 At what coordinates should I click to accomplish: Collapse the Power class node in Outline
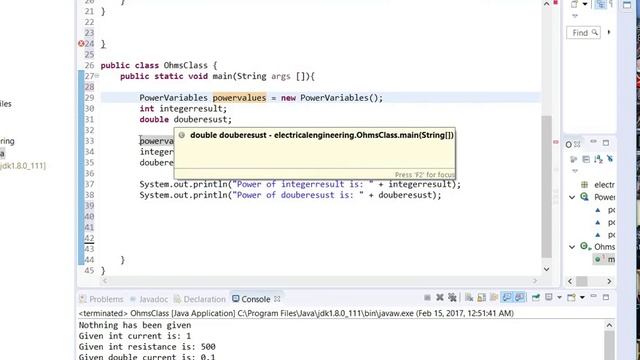(572, 198)
